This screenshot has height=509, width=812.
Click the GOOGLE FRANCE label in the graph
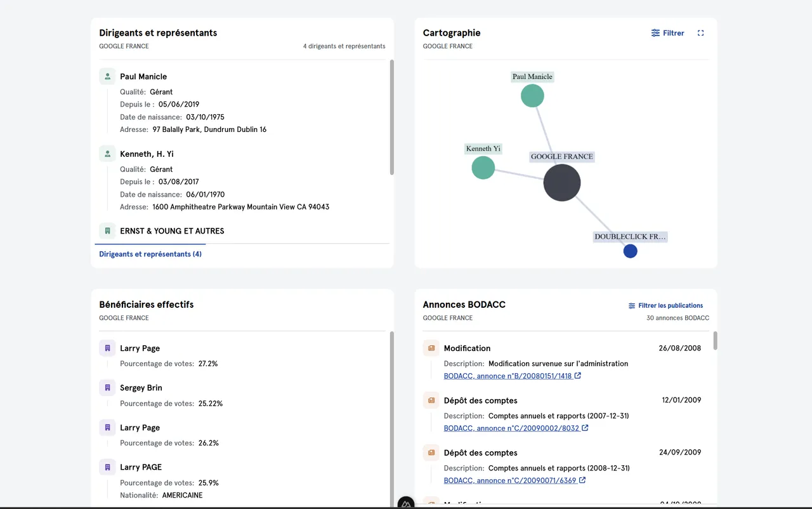click(562, 157)
